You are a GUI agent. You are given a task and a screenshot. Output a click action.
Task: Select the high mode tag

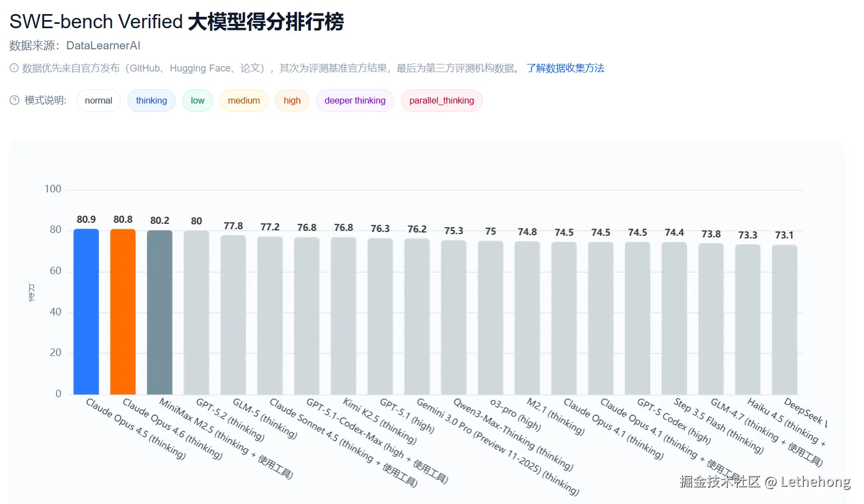pyautogui.click(x=292, y=101)
